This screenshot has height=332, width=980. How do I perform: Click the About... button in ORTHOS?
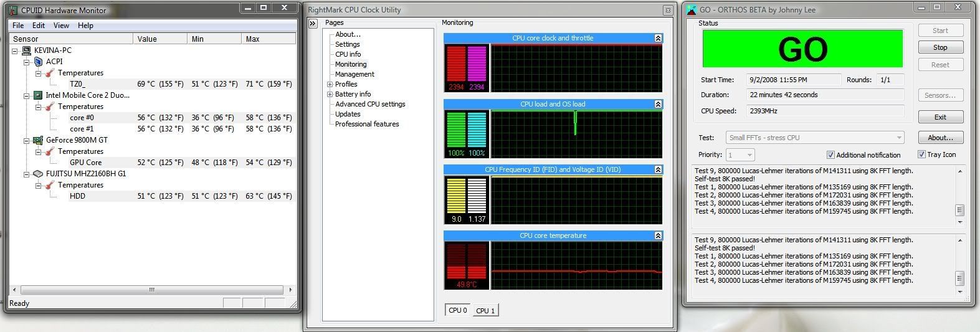940,138
